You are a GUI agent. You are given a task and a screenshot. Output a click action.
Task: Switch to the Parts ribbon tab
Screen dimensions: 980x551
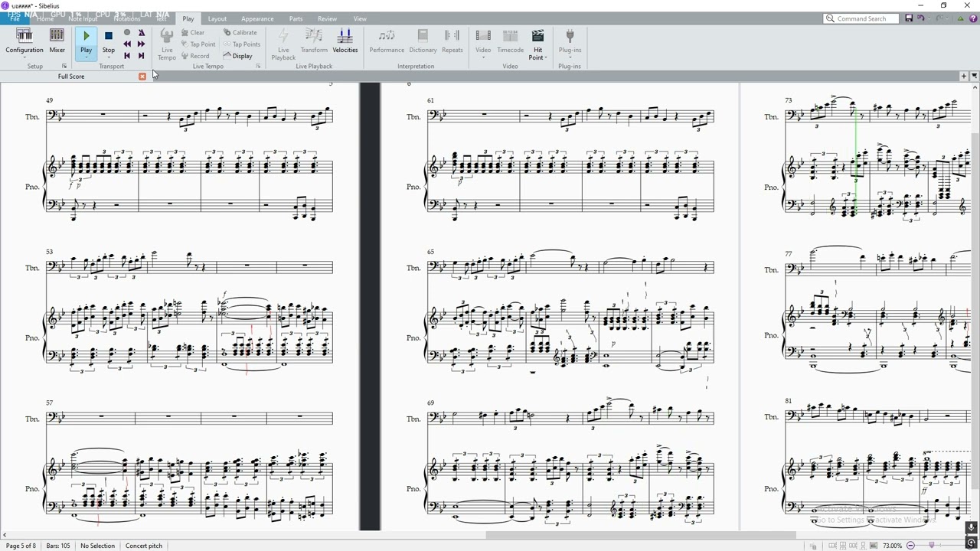296,18
